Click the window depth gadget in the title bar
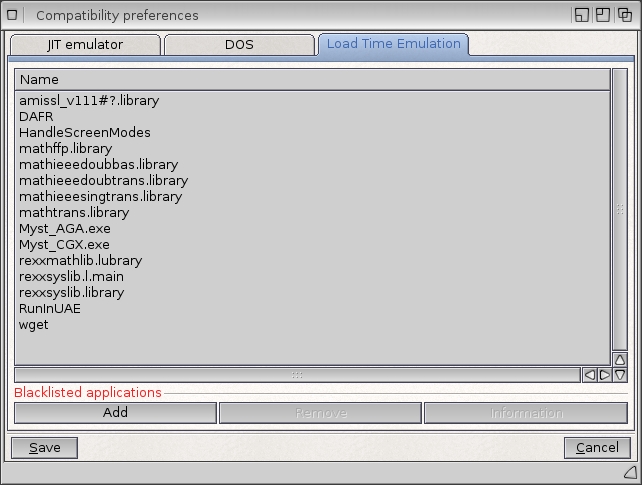The height and width of the screenshot is (485, 642). click(624, 15)
